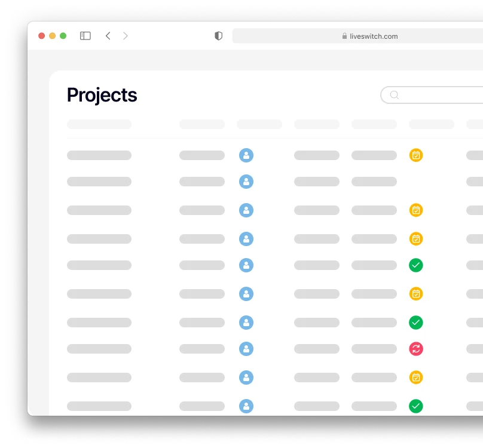Click the red sync status icon

(x=416, y=349)
